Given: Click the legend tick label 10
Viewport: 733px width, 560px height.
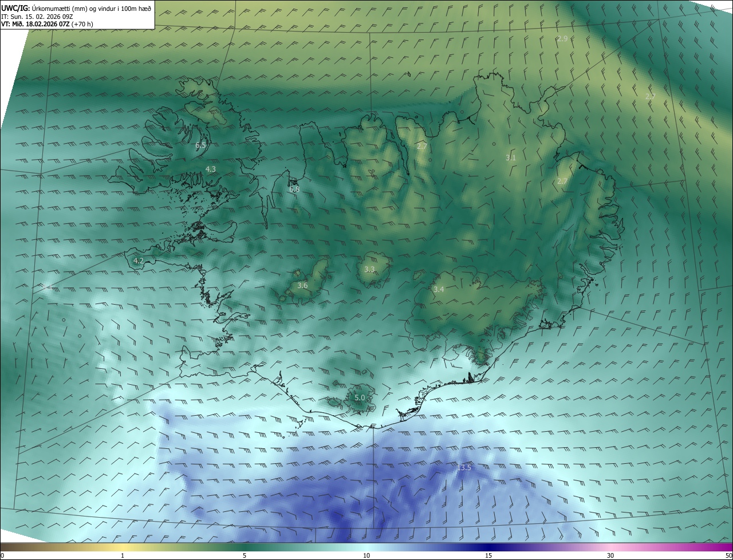Looking at the screenshot, I should tap(366, 556).
